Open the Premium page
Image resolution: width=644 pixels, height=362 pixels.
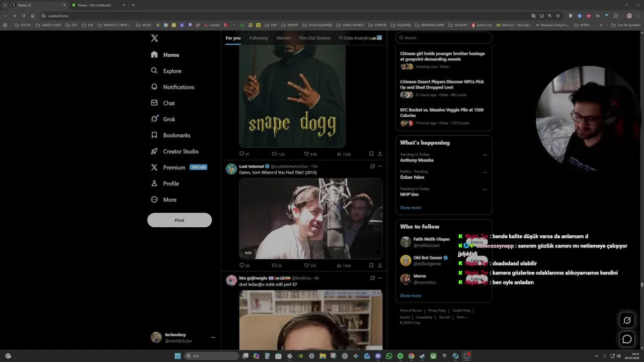[179, 167]
